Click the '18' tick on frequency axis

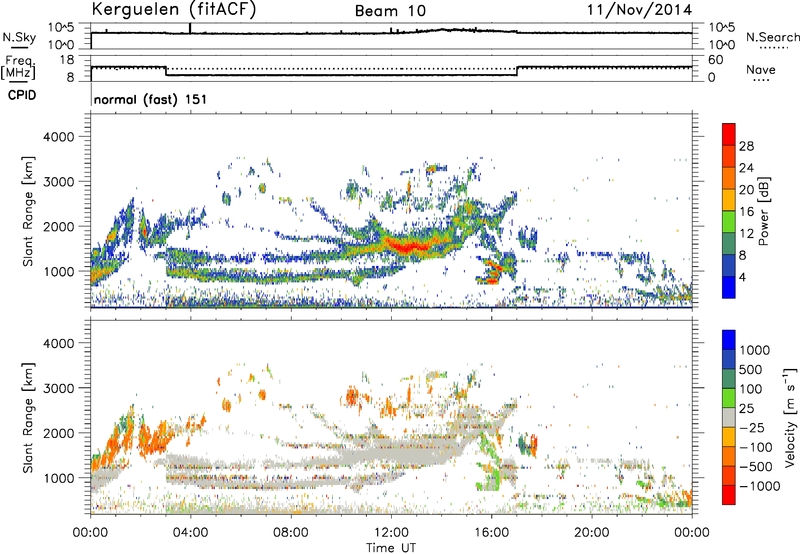[x=67, y=60]
